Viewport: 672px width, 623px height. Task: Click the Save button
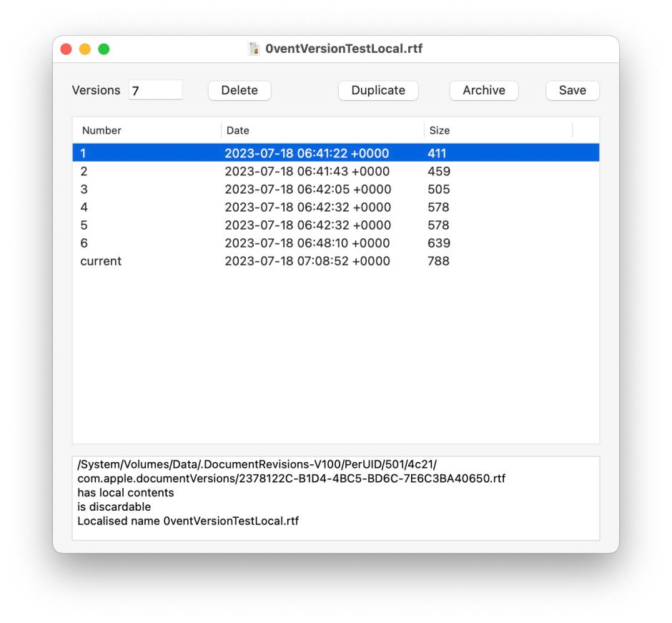coord(572,90)
